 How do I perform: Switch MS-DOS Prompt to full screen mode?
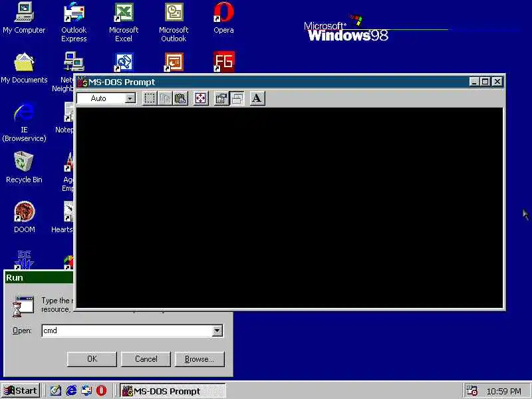tap(201, 98)
